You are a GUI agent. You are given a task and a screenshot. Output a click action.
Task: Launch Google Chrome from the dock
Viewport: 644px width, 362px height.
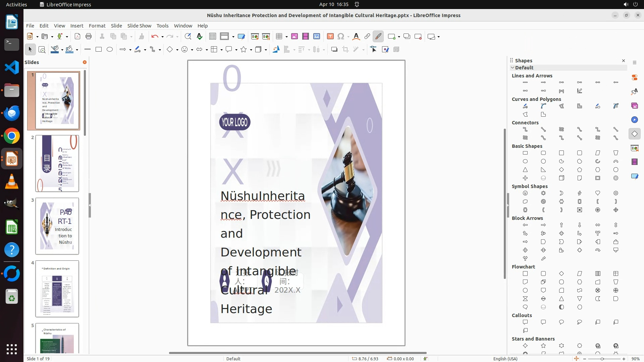click(x=12, y=136)
